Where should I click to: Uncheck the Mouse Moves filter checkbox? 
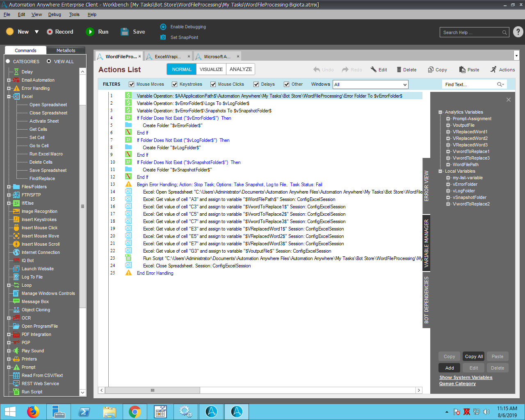[132, 84]
